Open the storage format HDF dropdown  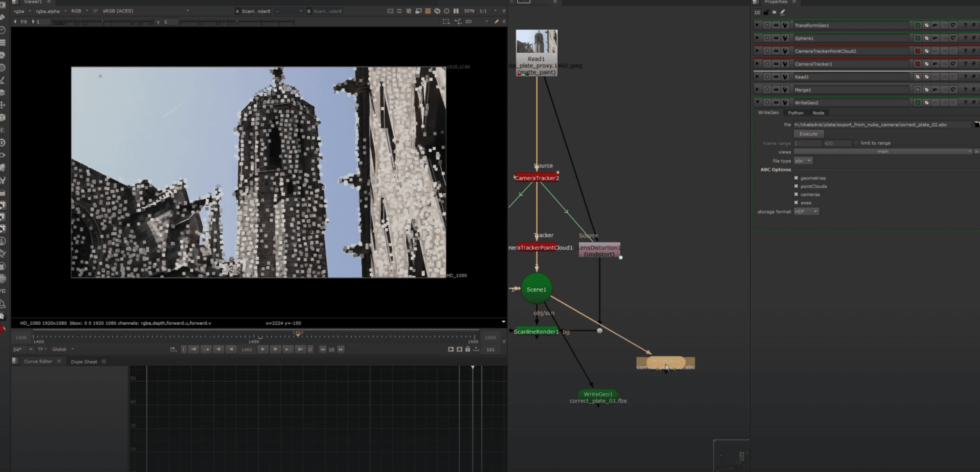pos(806,212)
